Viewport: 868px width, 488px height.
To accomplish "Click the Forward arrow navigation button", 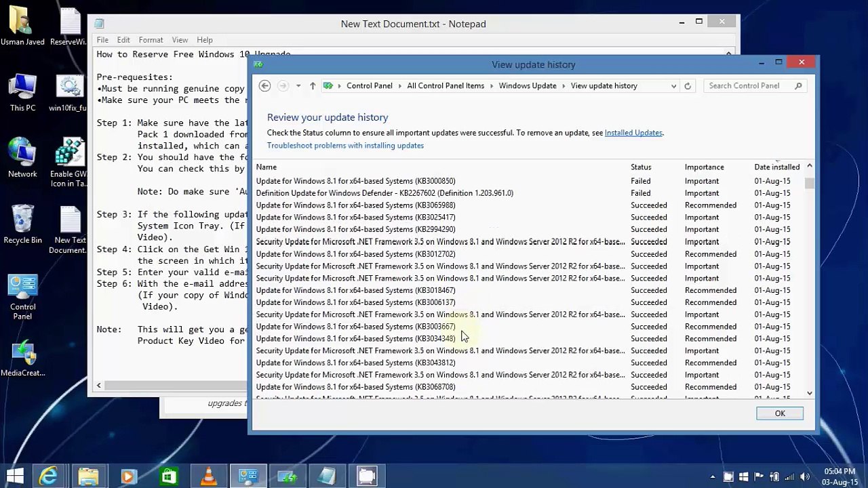I will pyautogui.click(x=283, y=86).
